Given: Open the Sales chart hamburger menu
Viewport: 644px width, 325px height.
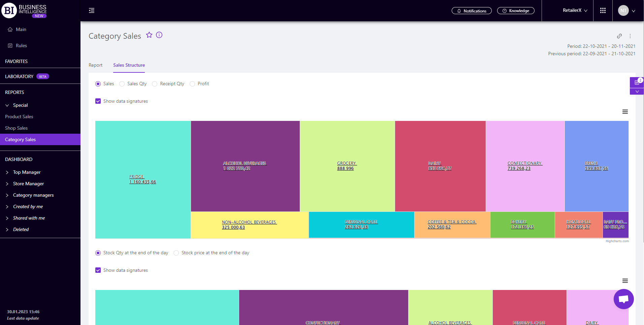Looking at the screenshot, I should pos(625,112).
